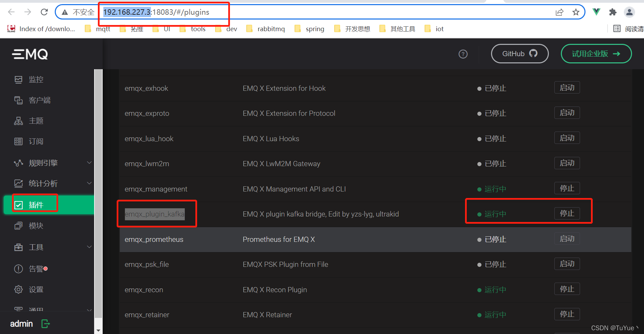Screen dimensions: 644x334
Task: Start the emqx_lwm2m plugin
Action: [x=567, y=163]
